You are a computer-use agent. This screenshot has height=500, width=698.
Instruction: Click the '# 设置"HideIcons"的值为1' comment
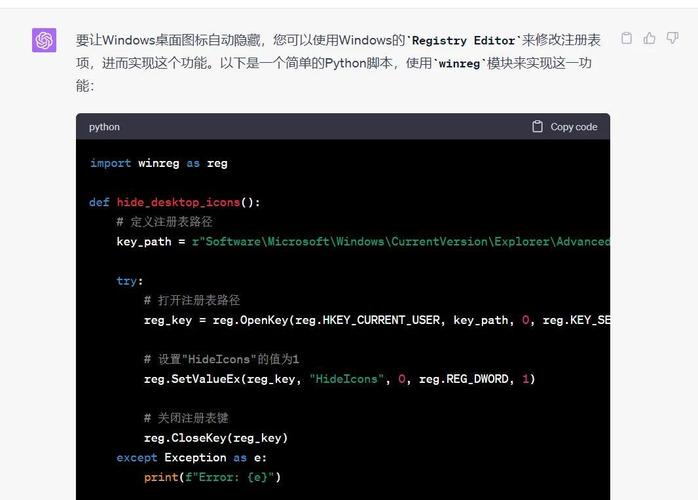click(221, 359)
